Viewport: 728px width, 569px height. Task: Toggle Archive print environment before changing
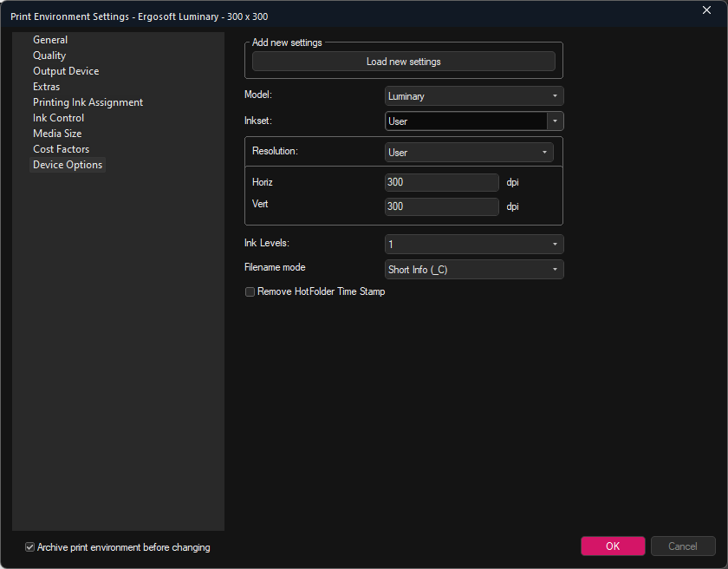(x=29, y=547)
